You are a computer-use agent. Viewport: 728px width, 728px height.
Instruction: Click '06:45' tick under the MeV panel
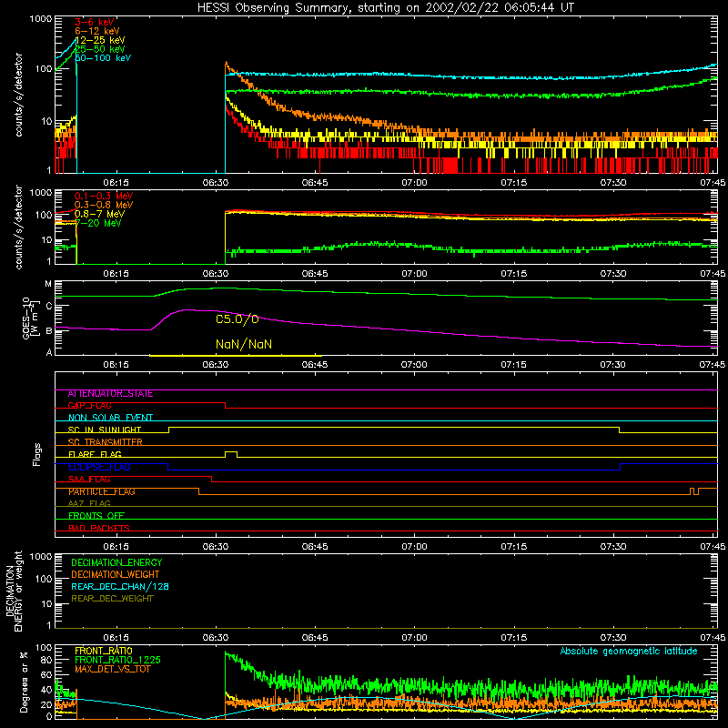click(x=315, y=274)
